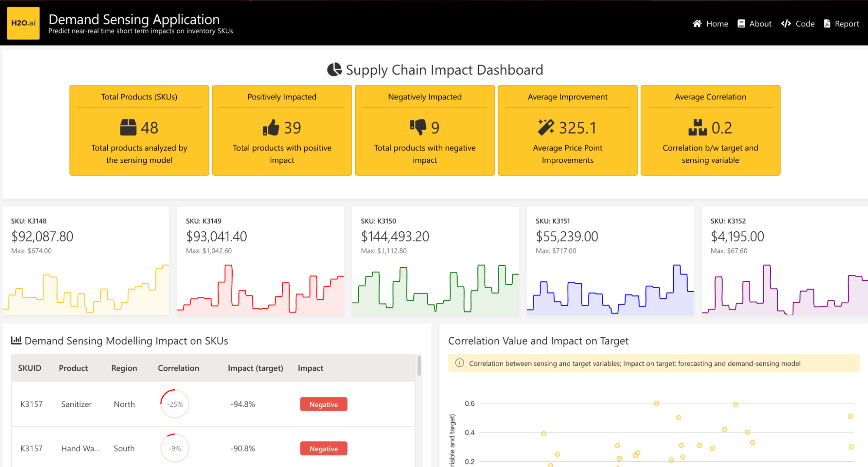868x467 pixels.
Task: Sort by the Correlation column header
Action: 178,368
